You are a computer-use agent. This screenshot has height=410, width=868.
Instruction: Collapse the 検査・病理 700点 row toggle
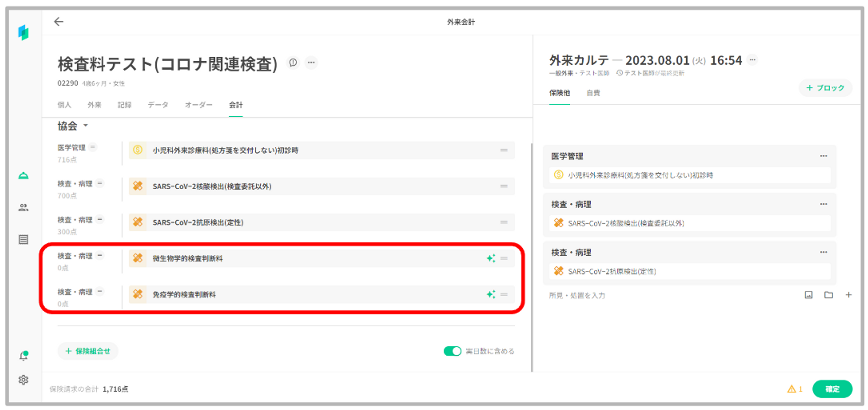pyautogui.click(x=100, y=184)
